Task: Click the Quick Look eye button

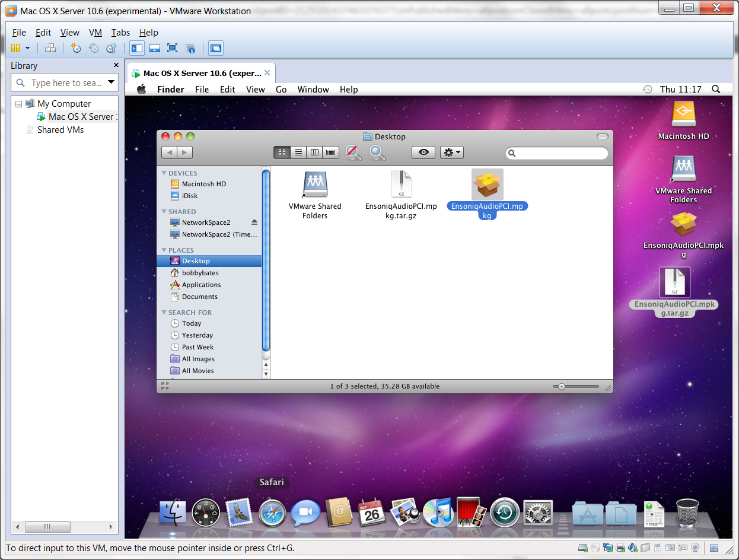Action: click(x=423, y=152)
